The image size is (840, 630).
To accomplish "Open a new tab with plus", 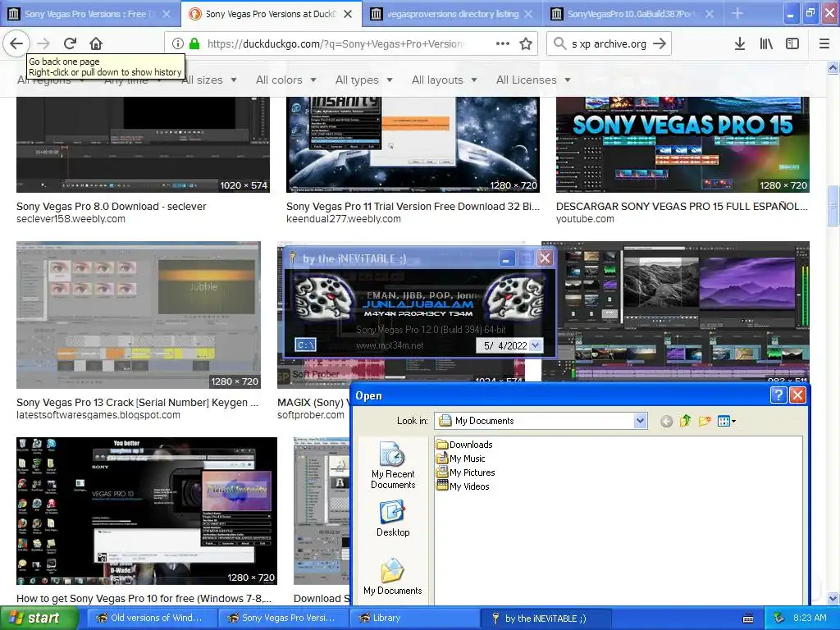I will click(737, 13).
